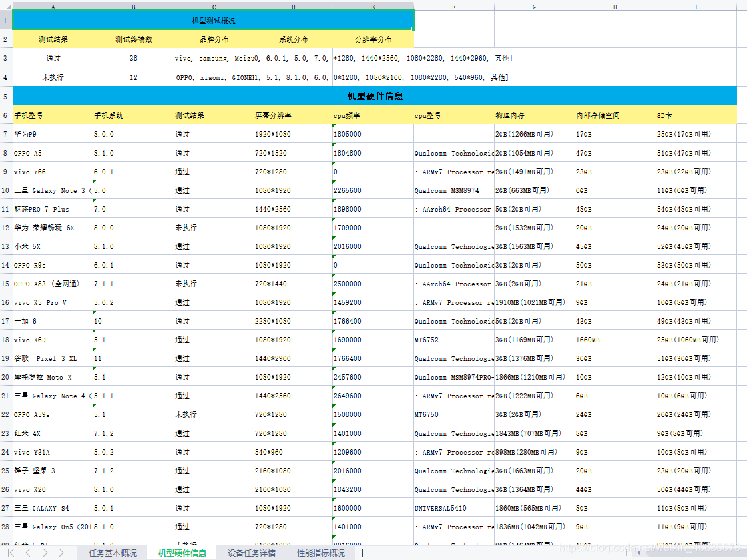Open the 性能指标概况 sheet tab
This screenshot has width=747, height=560.
pos(321,553)
